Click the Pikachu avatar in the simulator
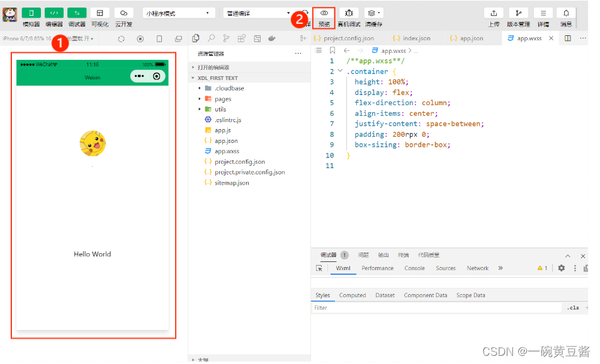Viewport: 600px width, 364px height. tap(93, 144)
